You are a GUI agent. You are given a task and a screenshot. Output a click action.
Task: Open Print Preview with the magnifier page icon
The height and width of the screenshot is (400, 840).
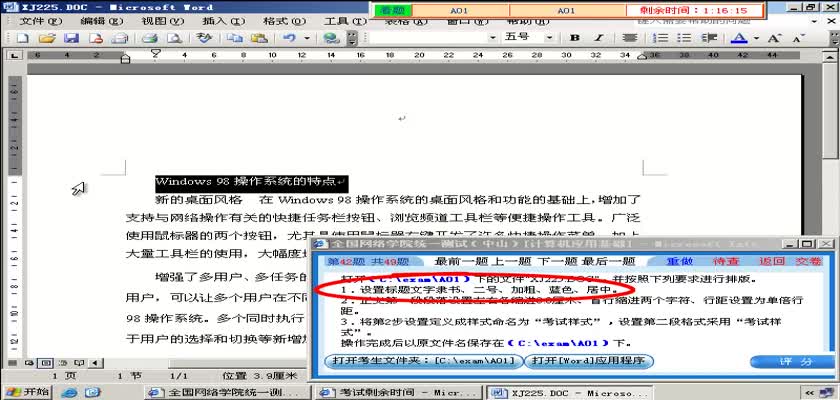(x=174, y=38)
